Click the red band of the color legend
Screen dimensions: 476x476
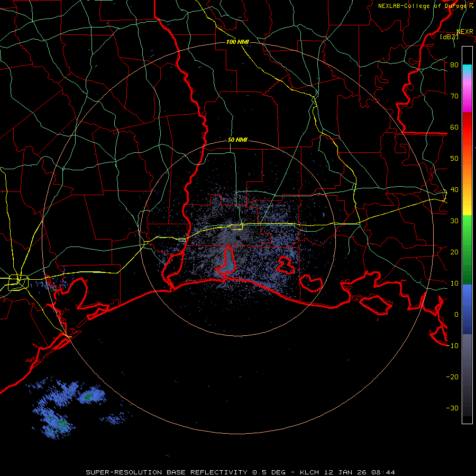(467, 127)
